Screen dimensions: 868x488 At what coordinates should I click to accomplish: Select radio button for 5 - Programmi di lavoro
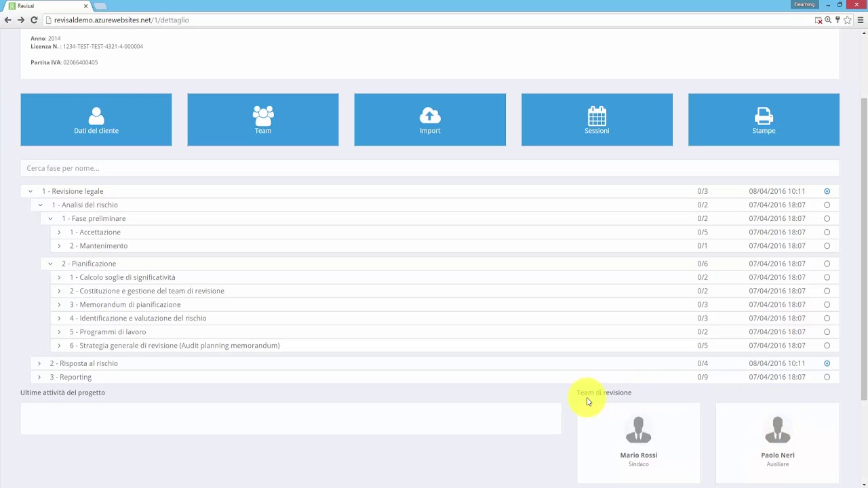827,332
